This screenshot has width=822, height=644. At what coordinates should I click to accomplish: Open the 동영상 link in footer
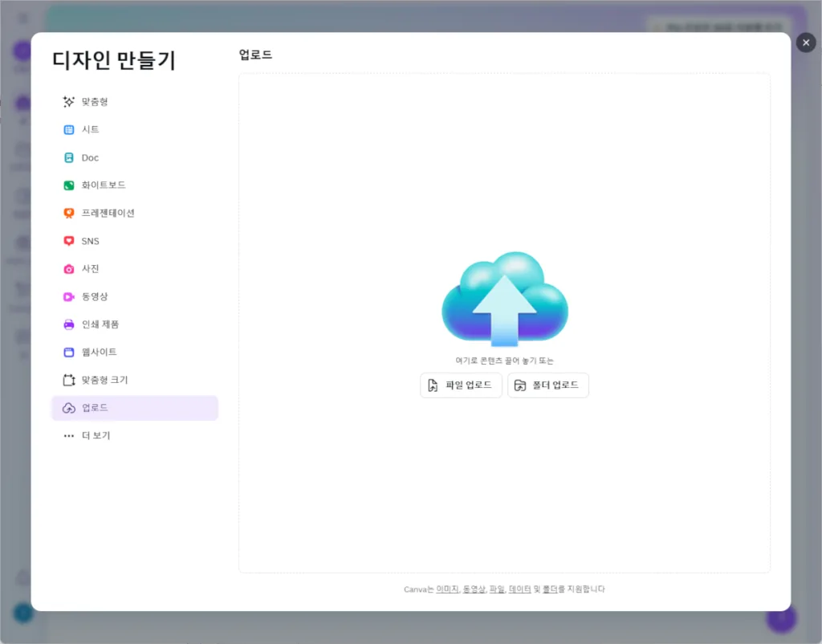(x=474, y=589)
